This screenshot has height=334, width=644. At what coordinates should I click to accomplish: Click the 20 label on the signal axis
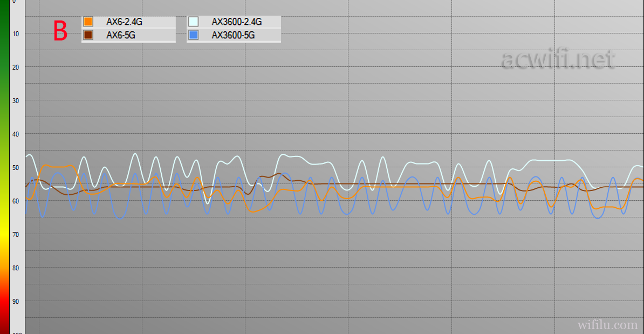click(16, 67)
